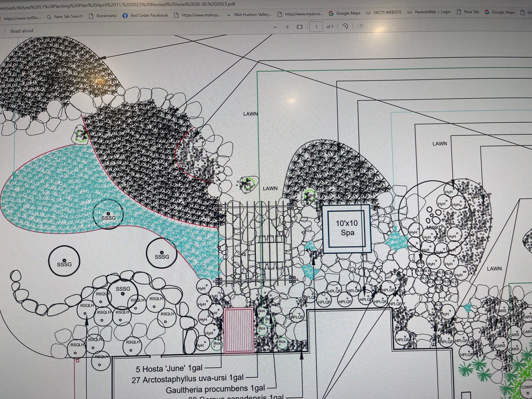
Task: Open the Mid-Hudson Valley bookmark
Action: click(x=249, y=14)
